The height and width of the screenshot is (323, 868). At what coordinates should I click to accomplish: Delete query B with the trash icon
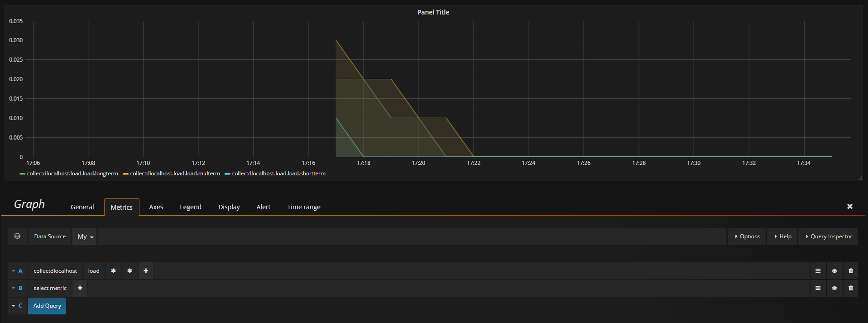pos(850,288)
